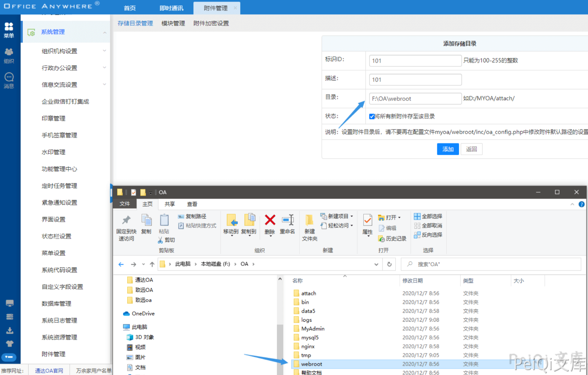Toggle the 将所有新附件存至该目录 checkbox
588x375 pixels.
(372, 116)
